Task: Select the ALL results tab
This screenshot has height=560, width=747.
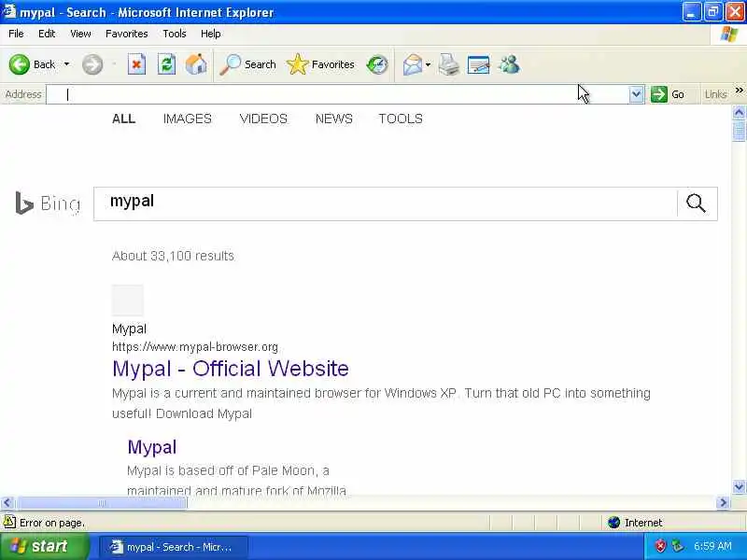Action: click(124, 119)
